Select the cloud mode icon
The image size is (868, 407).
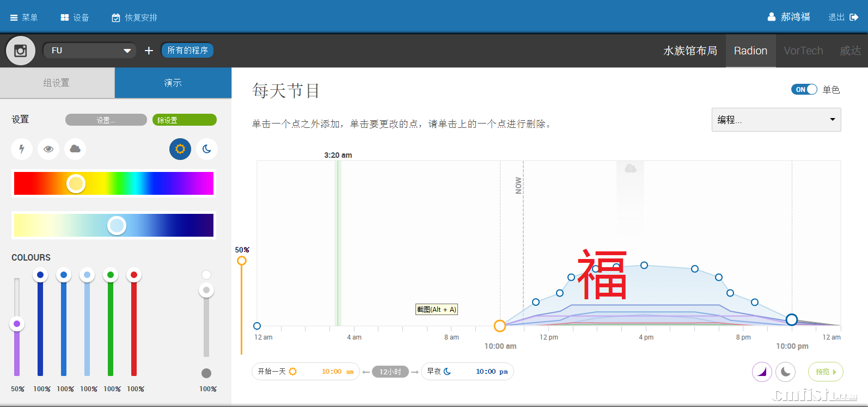75,149
